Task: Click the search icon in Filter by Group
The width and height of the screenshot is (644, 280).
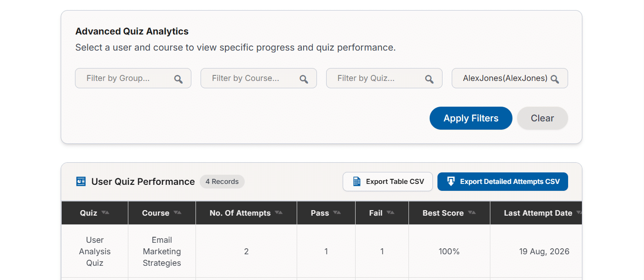Action: coord(178,79)
